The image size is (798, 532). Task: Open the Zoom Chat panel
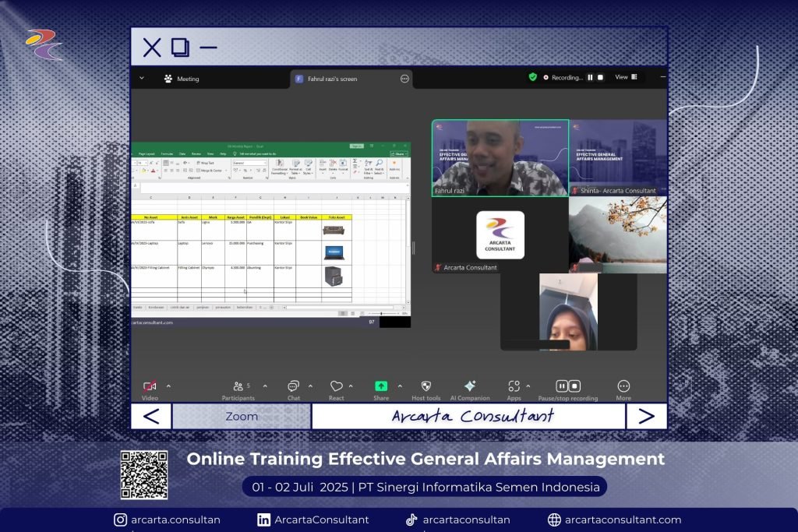click(293, 386)
